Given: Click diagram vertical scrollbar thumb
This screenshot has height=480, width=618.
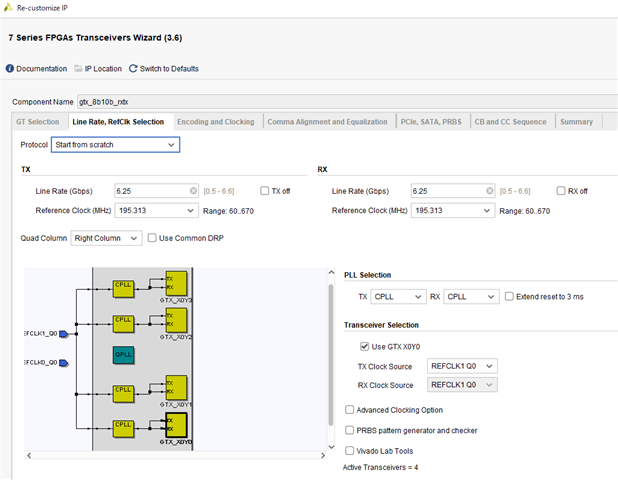Looking at the screenshot, I should [x=331, y=355].
